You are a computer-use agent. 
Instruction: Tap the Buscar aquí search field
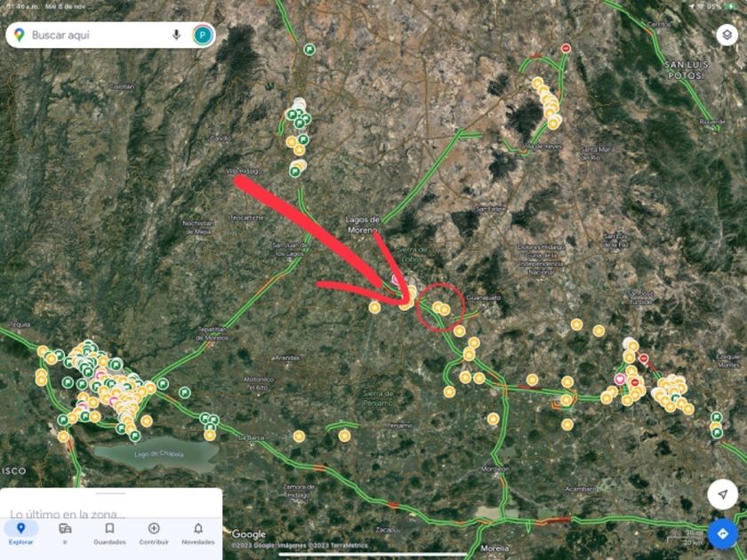(110, 35)
